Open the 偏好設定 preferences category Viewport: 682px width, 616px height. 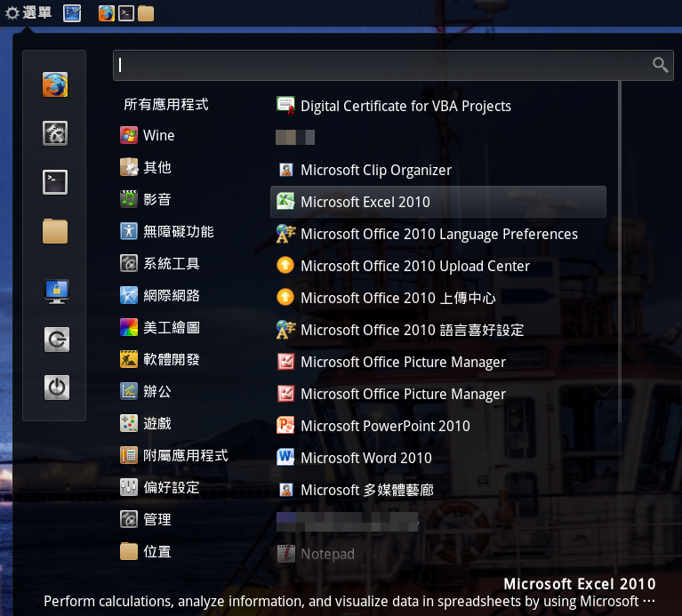[160, 487]
